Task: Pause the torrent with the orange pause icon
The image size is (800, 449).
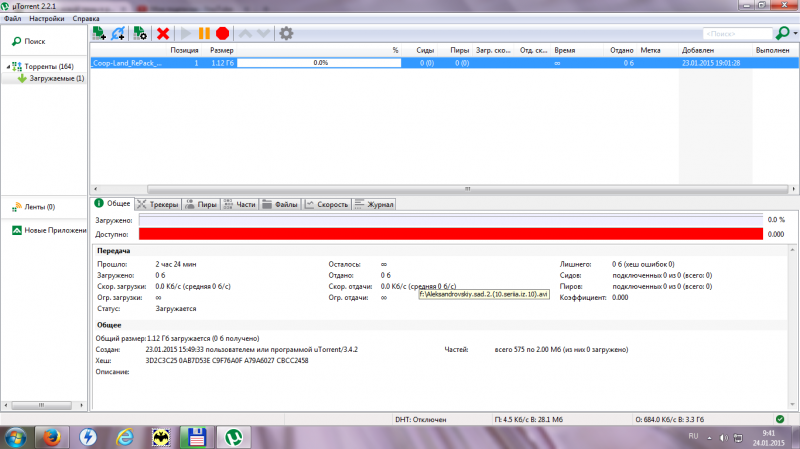Action: tap(204, 34)
